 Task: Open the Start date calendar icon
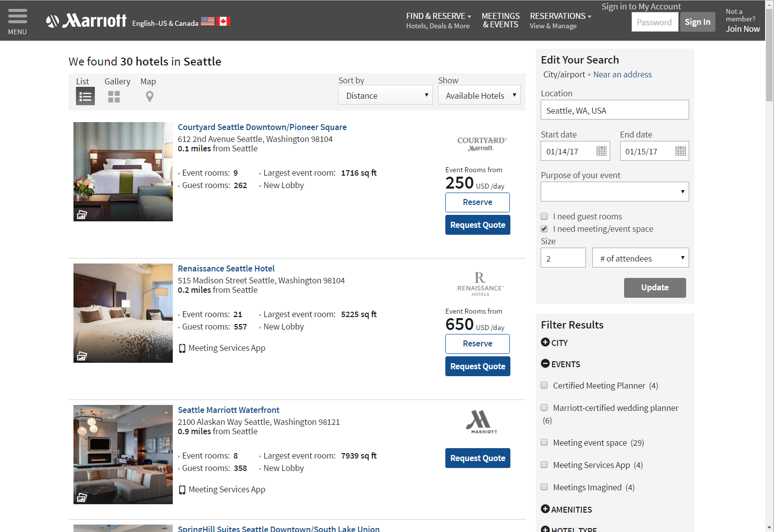tap(601, 151)
